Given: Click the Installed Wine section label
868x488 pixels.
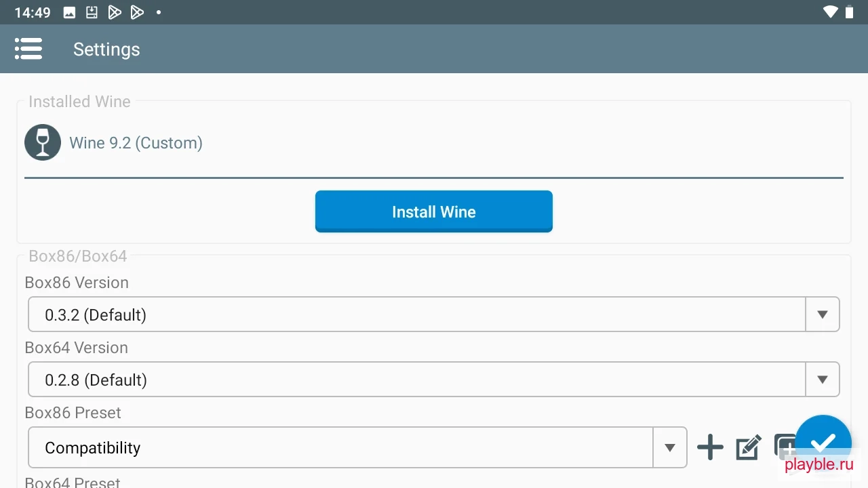Looking at the screenshot, I should click(x=79, y=102).
